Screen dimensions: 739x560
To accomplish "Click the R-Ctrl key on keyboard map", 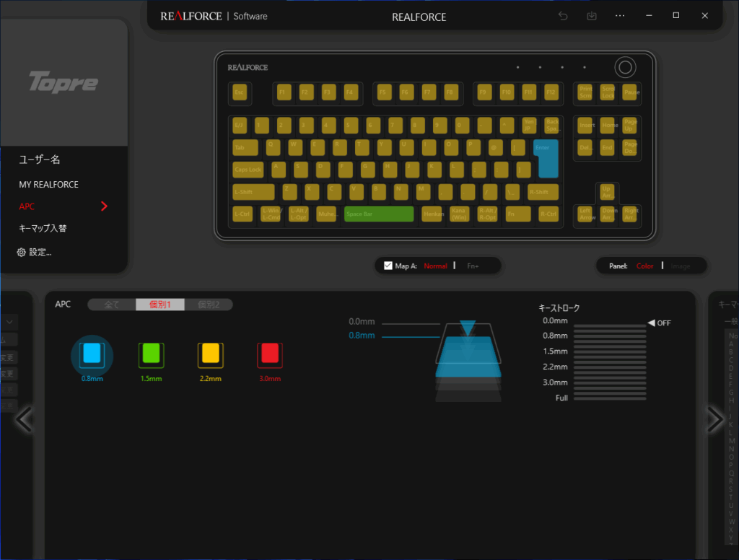I will pyautogui.click(x=548, y=214).
